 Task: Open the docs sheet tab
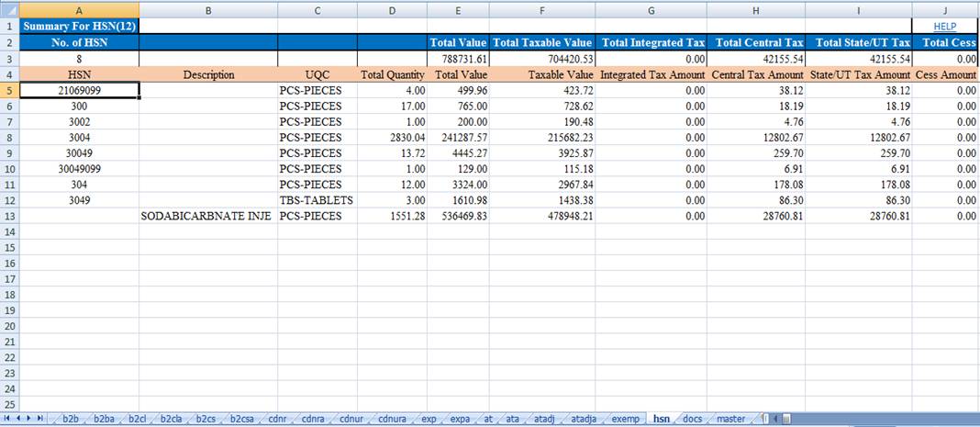coord(692,419)
